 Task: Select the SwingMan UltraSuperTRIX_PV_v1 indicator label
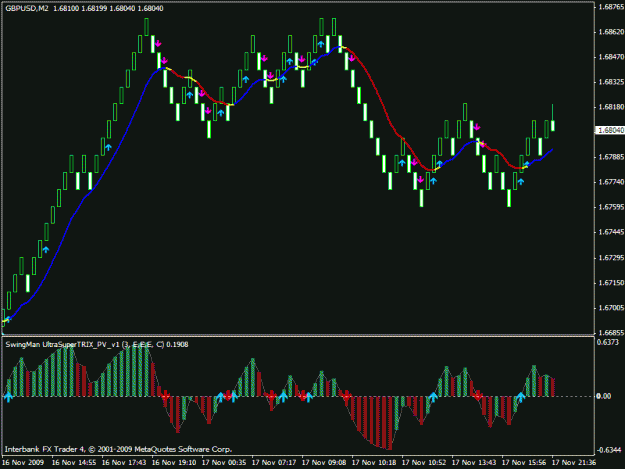point(97,345)
